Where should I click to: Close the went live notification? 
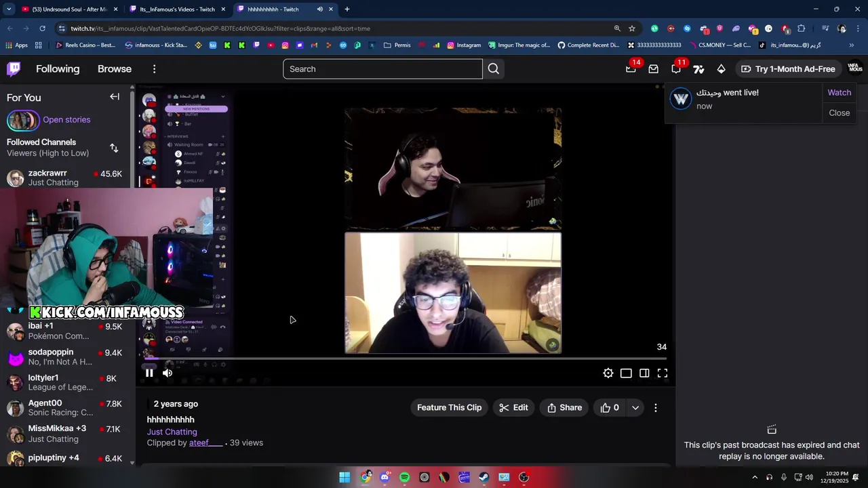[839, 113]
